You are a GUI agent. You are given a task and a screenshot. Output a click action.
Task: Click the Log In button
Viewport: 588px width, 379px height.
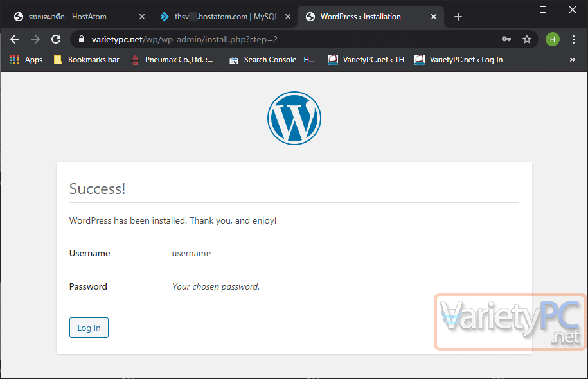tap(89, 328)
